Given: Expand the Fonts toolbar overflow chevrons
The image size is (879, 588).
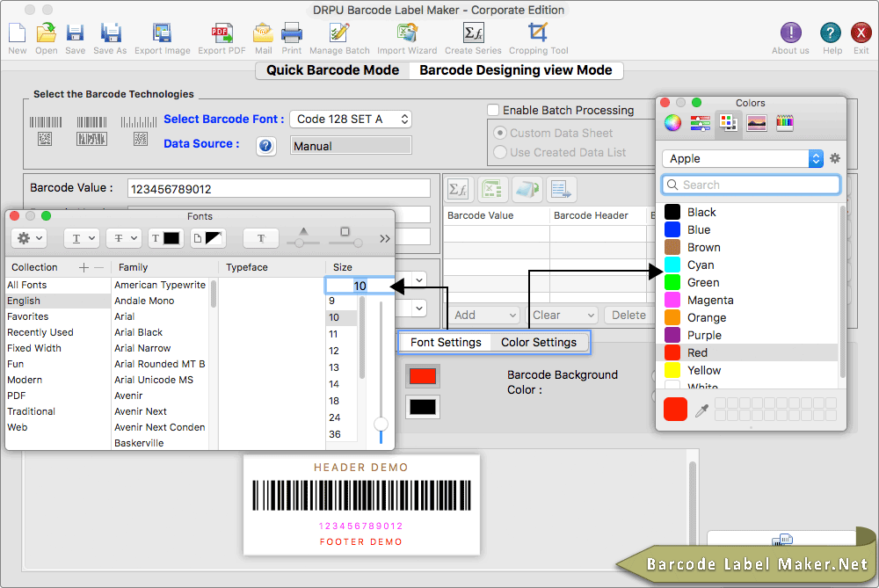Looking at the screenshot, I should point(385,239).
